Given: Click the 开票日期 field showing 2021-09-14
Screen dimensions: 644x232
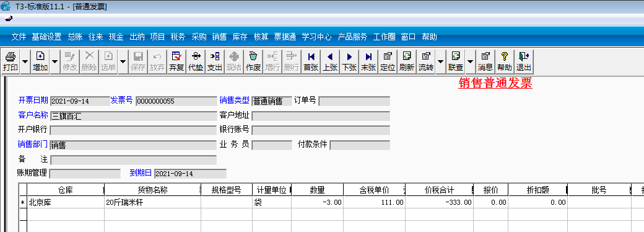Looking at the screenshot, I should click(x=80, y=101).
